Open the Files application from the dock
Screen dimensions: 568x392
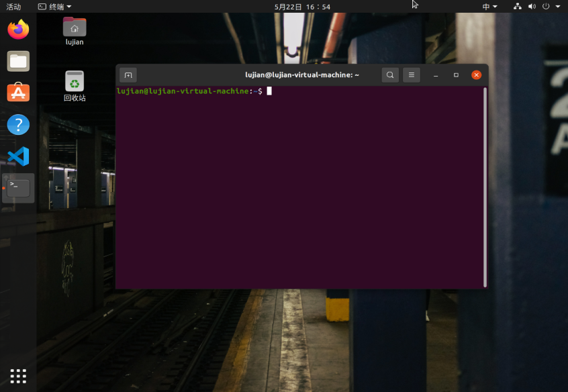pos(17,61)
